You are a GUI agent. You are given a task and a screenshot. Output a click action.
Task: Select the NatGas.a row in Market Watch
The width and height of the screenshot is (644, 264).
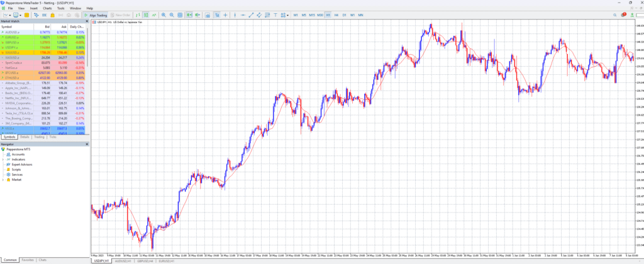[43, 68]
